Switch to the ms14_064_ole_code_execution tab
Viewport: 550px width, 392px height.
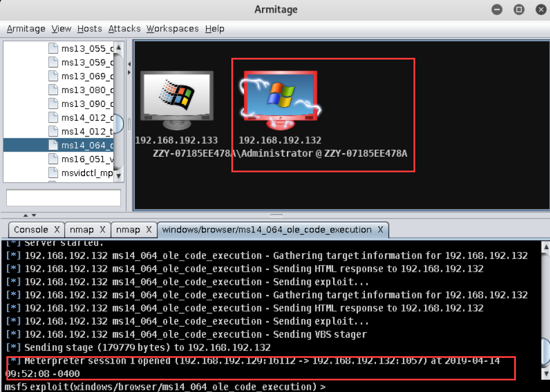[x=267, y=230]
